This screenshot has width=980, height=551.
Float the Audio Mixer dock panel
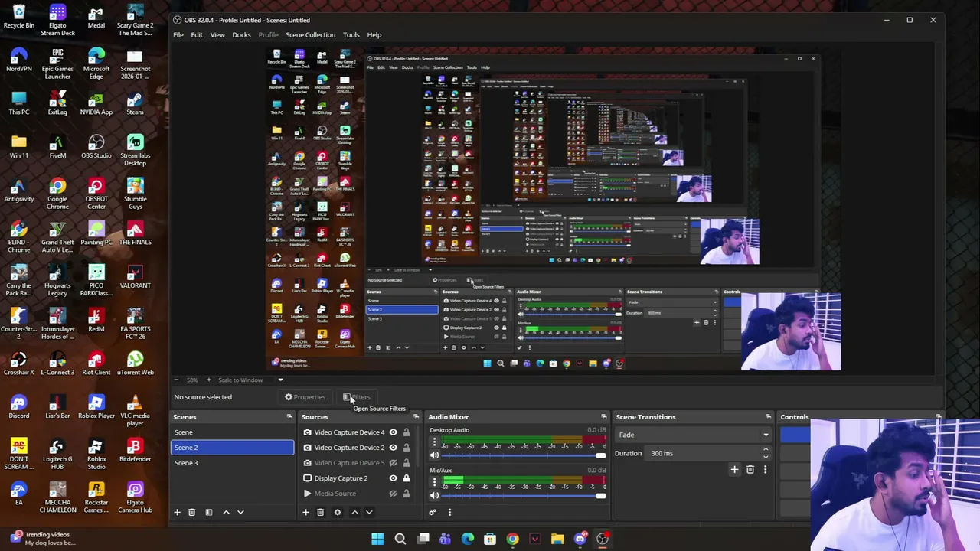point(603,417)
